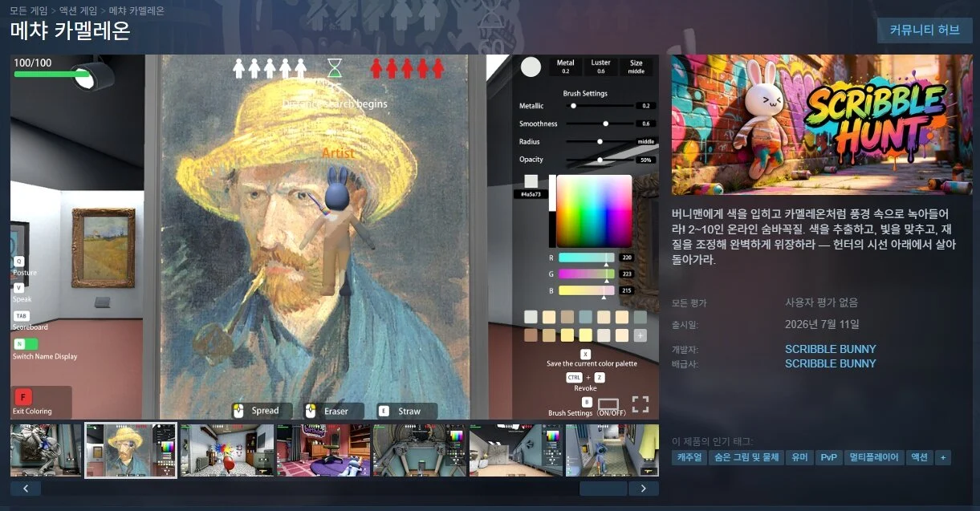Expand more tags with the plus button
Image resolution: width=980 pixels, height=511 pixels.
(x=942, y=457)
